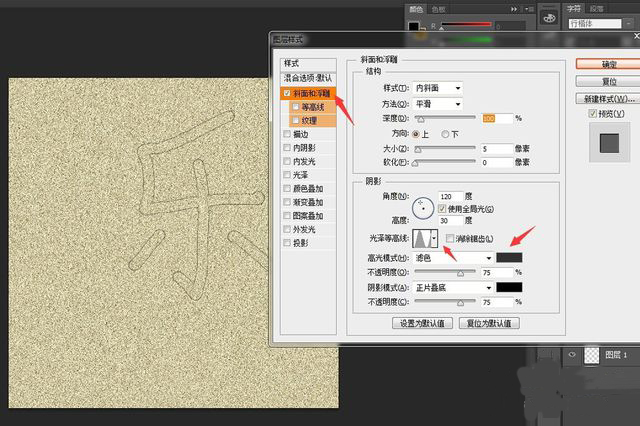
Task: Select the 下 (Down) direction radio button
Action: pyautogui.click(x=446, y=133)
